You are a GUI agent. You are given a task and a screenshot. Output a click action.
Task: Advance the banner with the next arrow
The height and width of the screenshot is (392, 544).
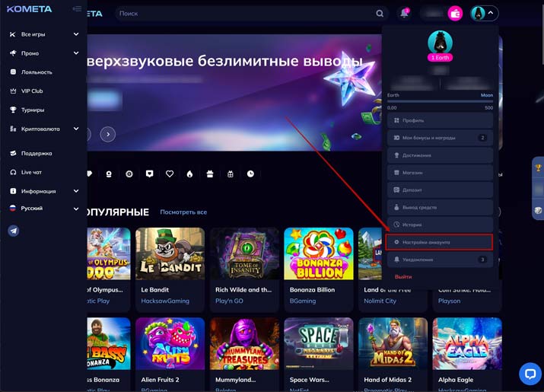pos(108,135)
